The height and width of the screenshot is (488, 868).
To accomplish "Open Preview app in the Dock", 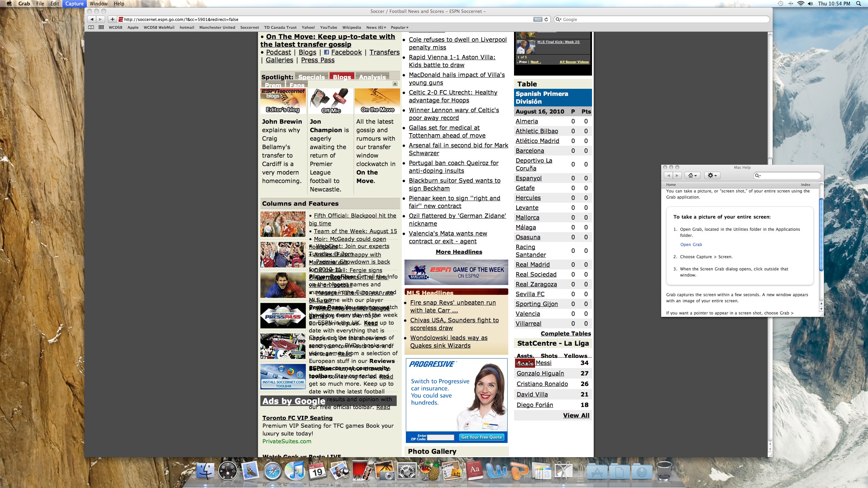I will point(339,471).
